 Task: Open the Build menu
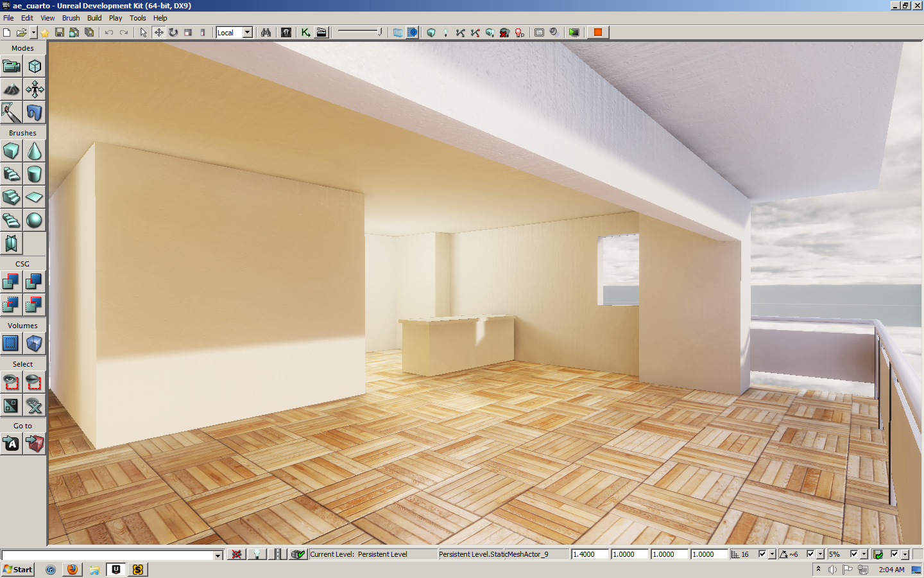tap(94, 18)
